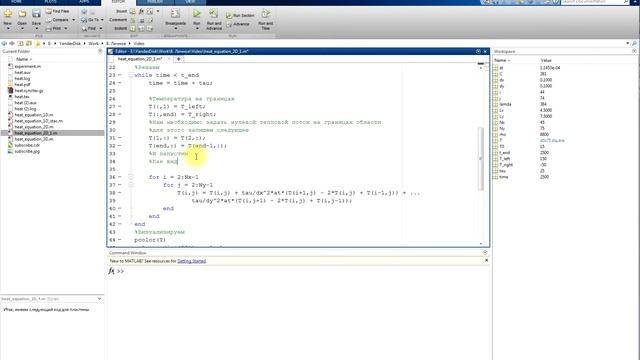Click the Run Section button

click(x=240, y=16)
